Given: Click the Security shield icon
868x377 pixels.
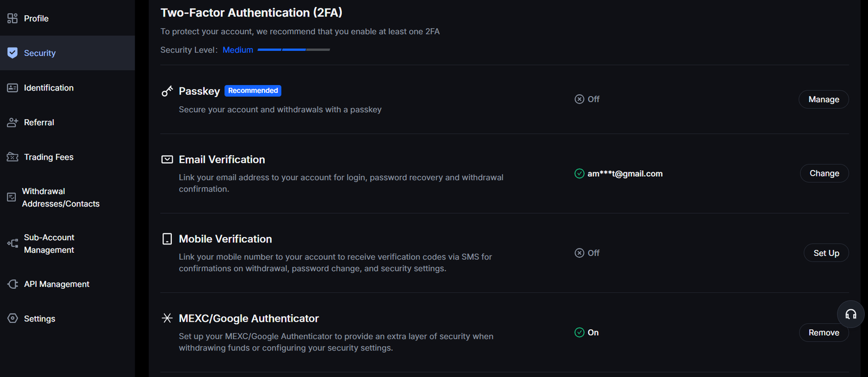Looking at the screenshot, I should click(x=12, y=53).
